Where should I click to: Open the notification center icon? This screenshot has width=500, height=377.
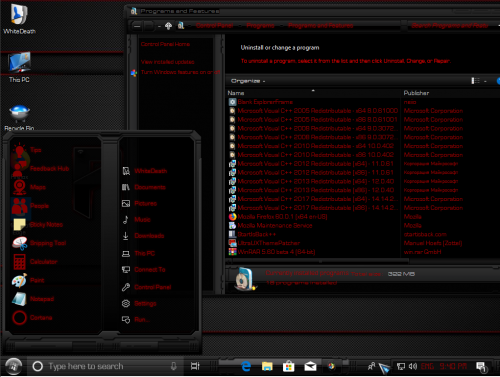[x=482, y=367]
